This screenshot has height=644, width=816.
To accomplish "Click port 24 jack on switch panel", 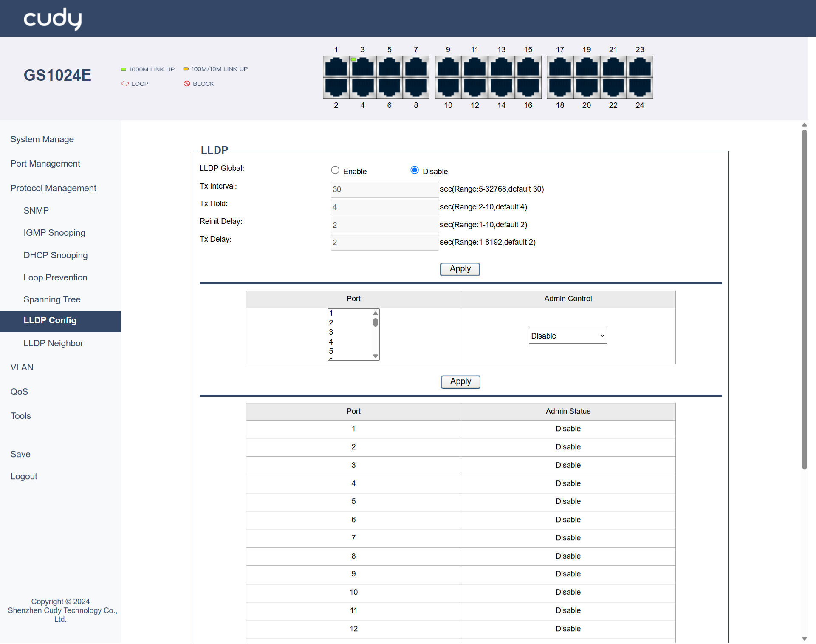I will [640, 87].
